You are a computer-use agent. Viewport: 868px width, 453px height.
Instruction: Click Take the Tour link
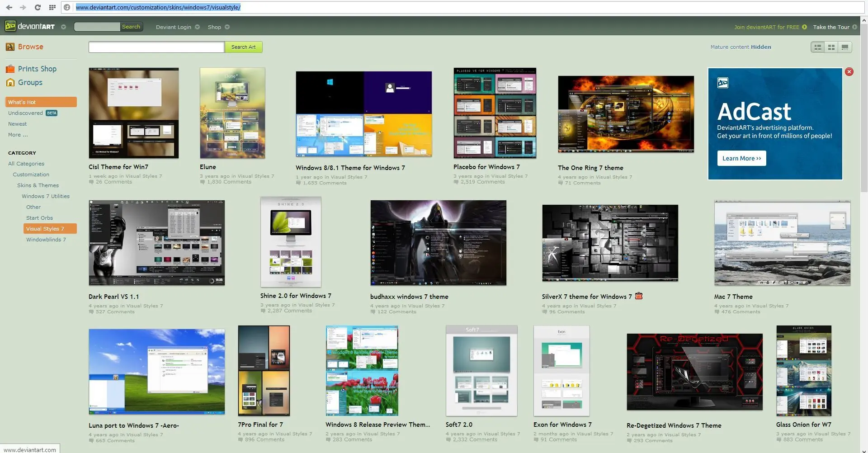[835, 27]
